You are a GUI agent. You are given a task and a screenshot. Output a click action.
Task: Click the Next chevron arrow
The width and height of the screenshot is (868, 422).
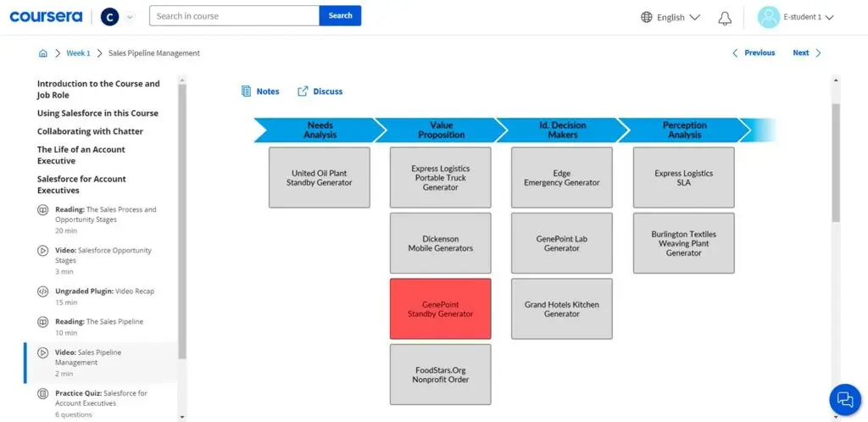tap(818, 53)
